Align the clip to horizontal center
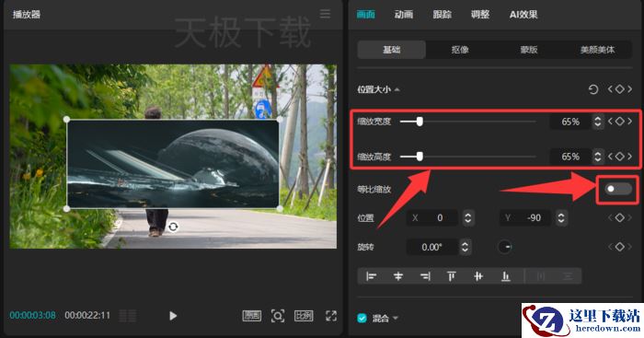 (x=398, y=276)
